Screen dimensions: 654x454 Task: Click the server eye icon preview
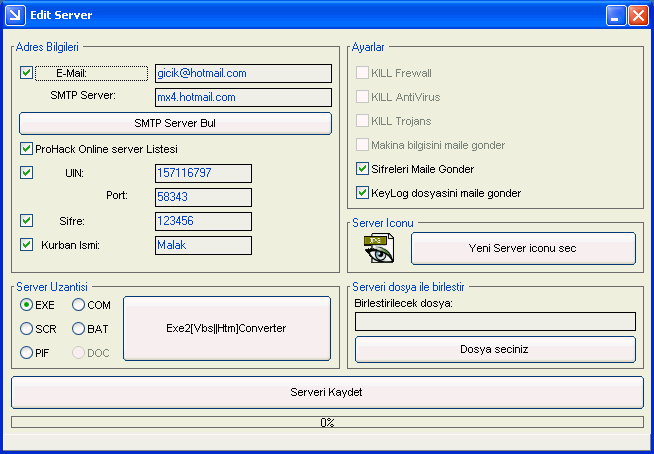[378, 248]
